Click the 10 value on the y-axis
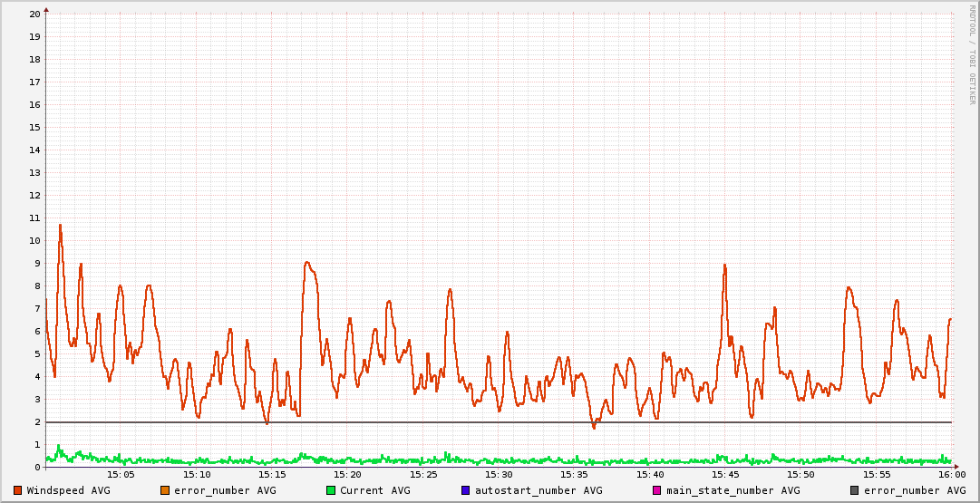 pyautogui.click(x=34, y=241)
